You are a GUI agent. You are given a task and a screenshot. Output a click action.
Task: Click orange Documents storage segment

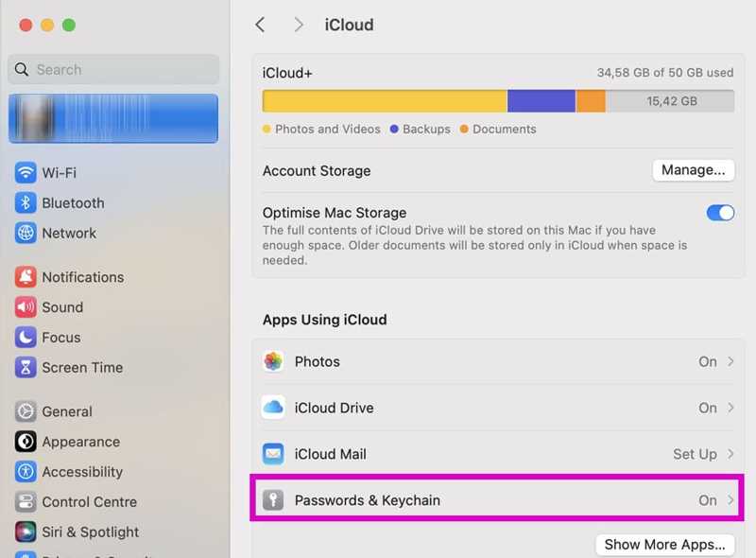click(x=591, y=101)
